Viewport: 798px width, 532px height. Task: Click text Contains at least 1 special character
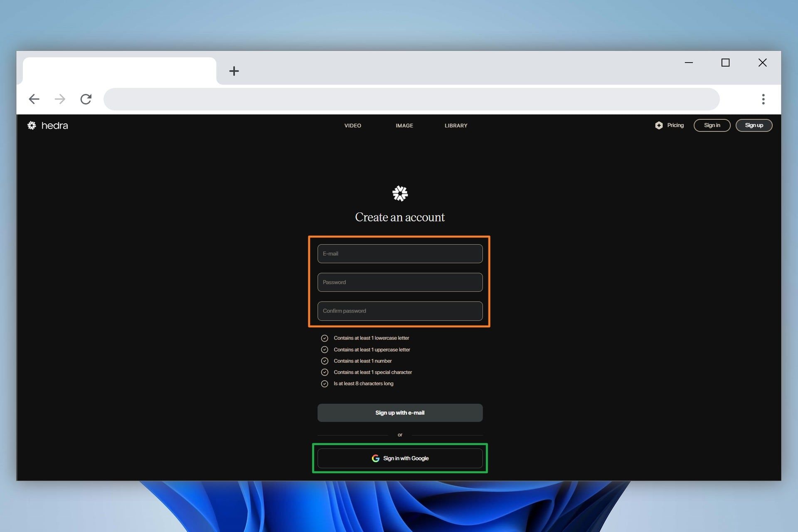click(x=372, y=372)
